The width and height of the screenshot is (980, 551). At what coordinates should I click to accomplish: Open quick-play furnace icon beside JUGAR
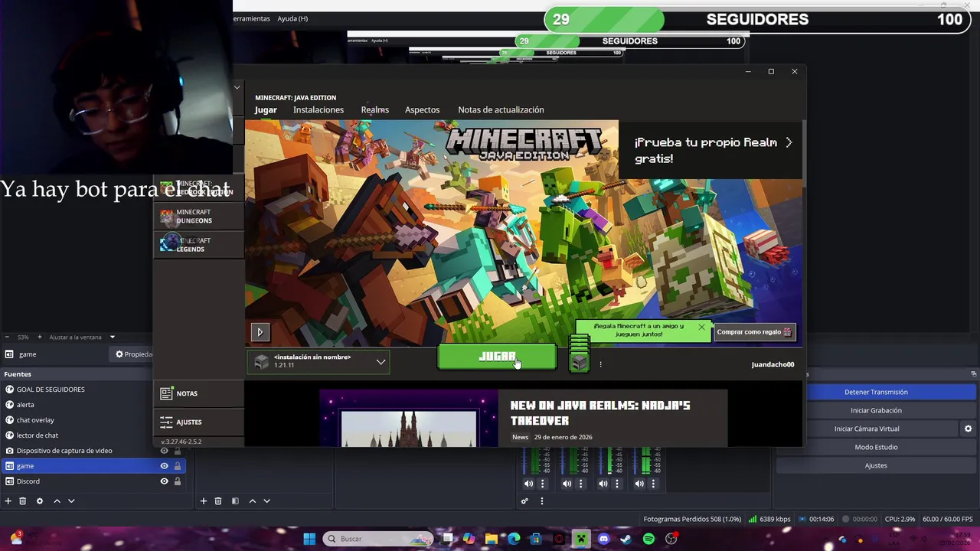tap(579, 361)
